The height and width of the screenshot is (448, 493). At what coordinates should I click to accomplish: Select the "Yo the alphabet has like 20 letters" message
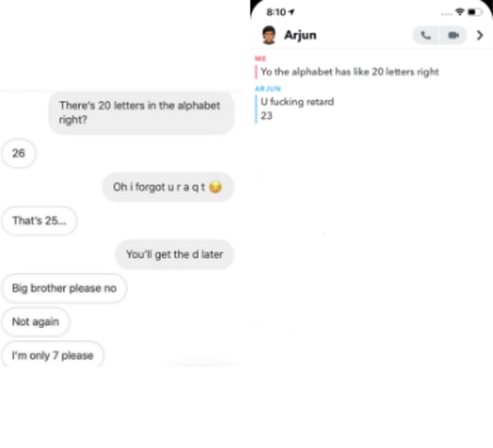pyautogui.click(x=348, y=72)
